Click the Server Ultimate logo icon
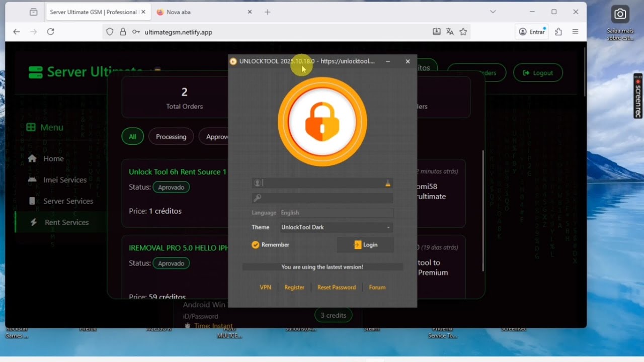This screenshot has width=644, height=362. [35, 72]
